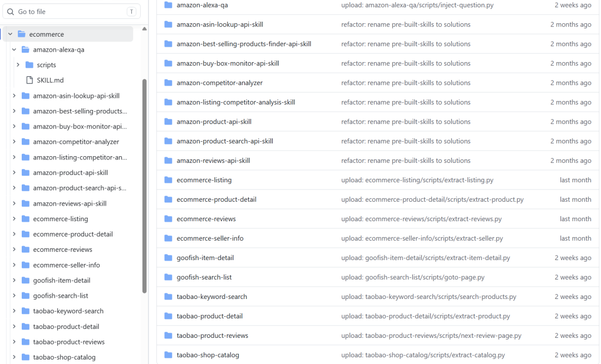The image size is (601, 364).
Task: Click folder icon beside amazon-product-api-skill in list
Action: [168, 122]
